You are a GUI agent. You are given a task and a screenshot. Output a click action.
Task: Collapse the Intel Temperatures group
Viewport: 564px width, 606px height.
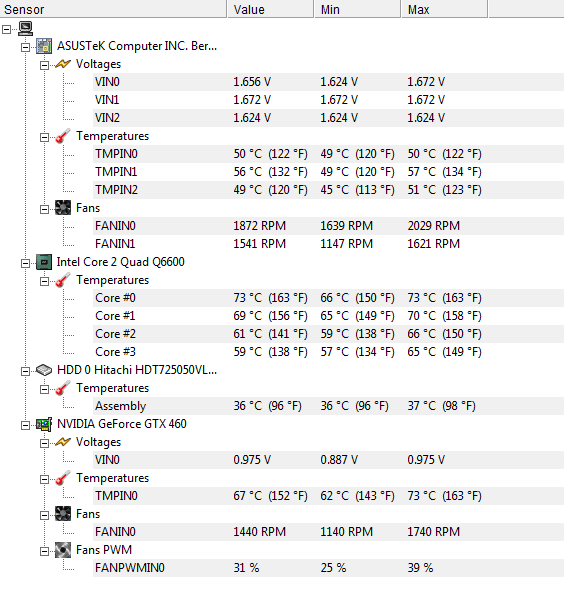tap(44, 281)
